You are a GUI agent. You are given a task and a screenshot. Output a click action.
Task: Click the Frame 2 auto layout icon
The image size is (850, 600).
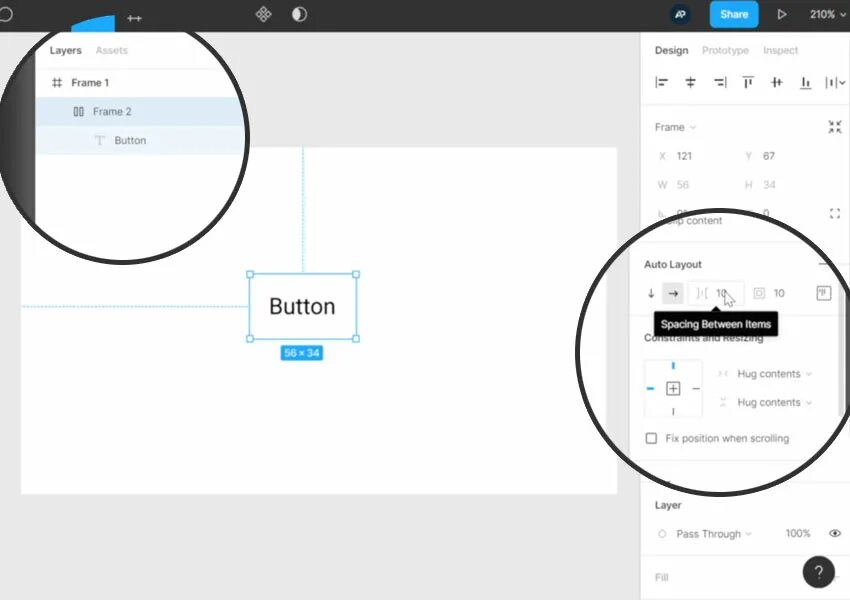pos(79,112)
